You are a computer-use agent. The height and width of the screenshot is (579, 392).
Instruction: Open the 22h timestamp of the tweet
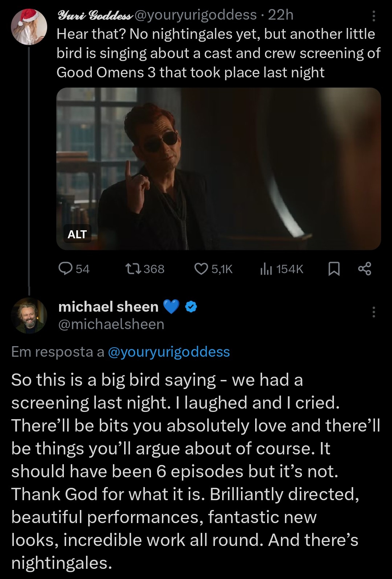(x=280, y=15)
